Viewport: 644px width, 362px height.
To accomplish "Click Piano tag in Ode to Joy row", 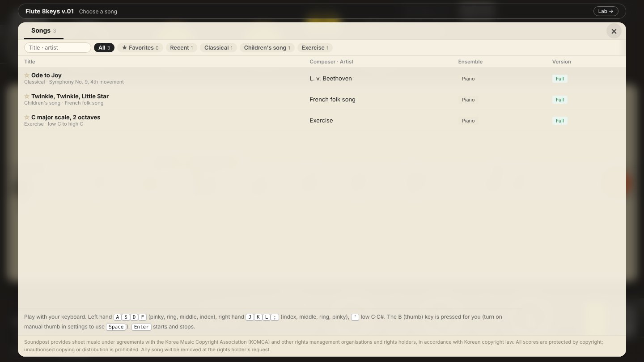I will point(468,79).
